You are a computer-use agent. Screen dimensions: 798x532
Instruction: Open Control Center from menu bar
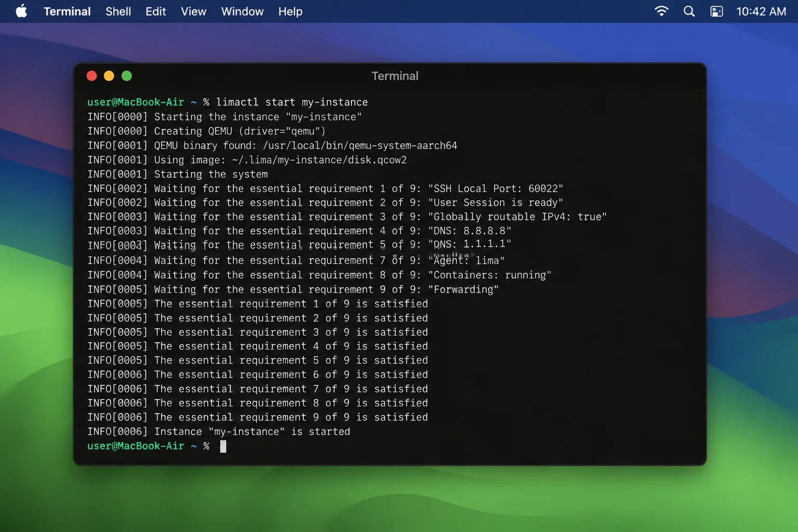(716, 11)
